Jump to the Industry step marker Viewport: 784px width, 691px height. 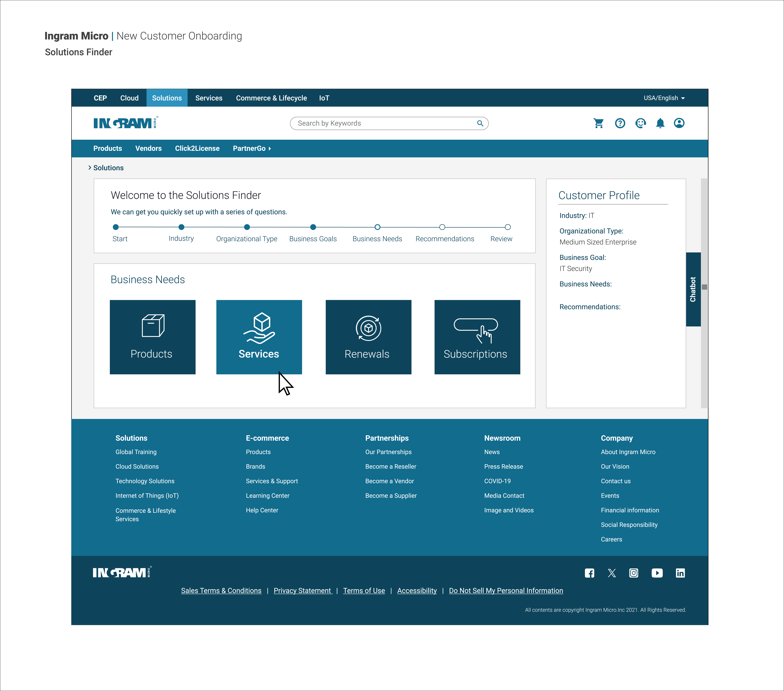click(181, 227)
